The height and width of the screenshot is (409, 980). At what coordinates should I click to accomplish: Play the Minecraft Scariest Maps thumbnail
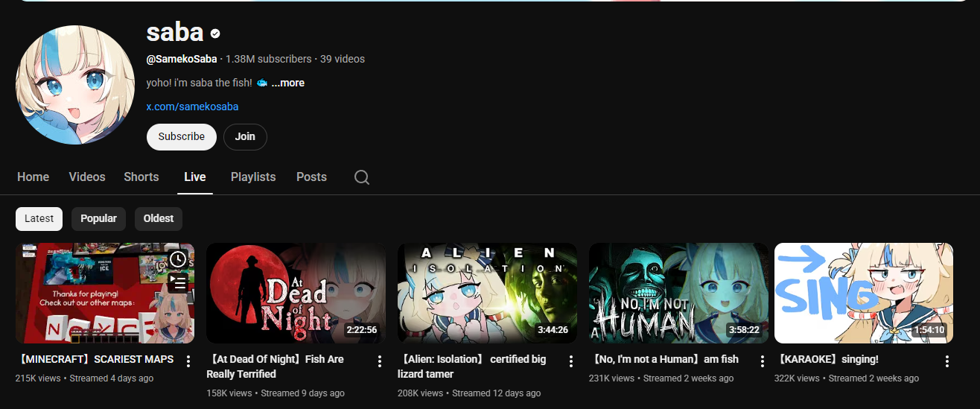coord(105,293)
